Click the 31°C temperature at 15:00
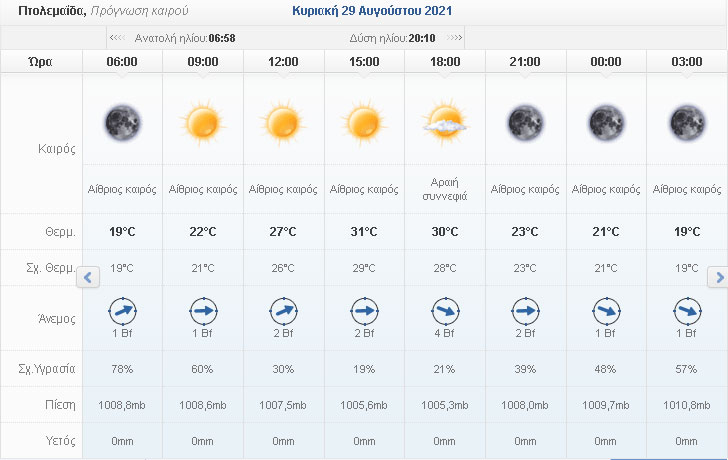 pos(364,232)
